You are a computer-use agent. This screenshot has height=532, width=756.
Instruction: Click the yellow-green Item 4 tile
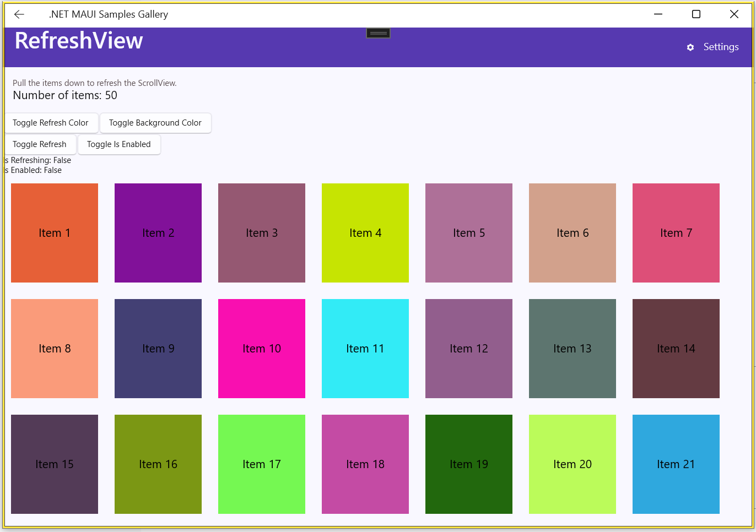(x=365, y=233)
